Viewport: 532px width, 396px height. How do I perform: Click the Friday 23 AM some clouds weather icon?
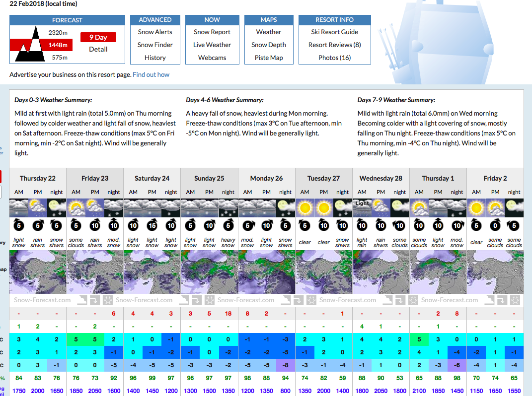pos(76,208)
